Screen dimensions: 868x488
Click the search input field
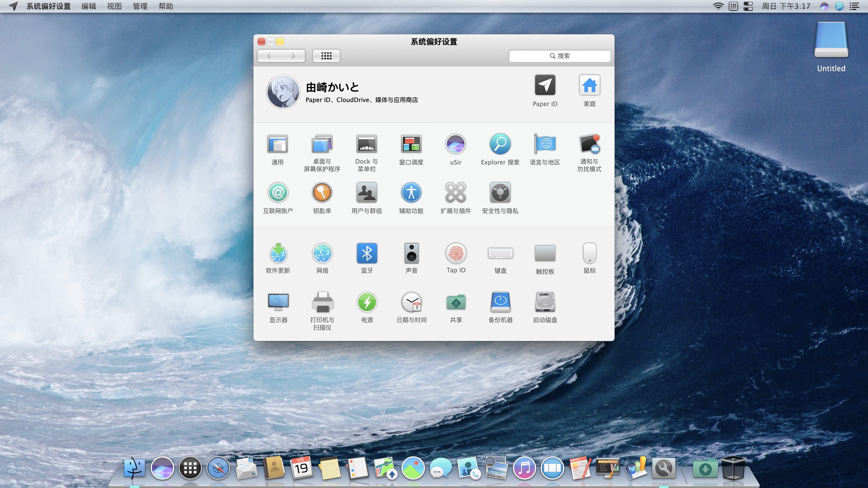[x=560, y=55]
